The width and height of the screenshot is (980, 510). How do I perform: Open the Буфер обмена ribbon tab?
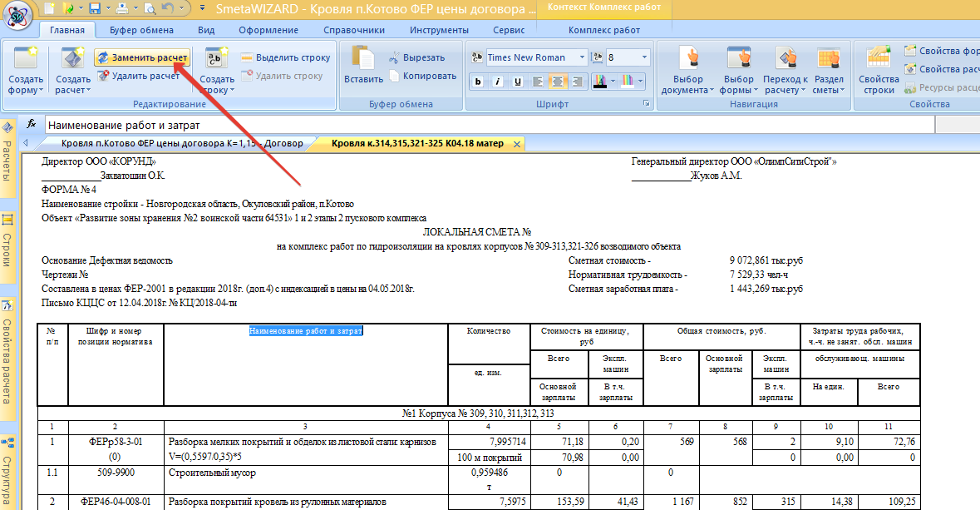(141, 30)
